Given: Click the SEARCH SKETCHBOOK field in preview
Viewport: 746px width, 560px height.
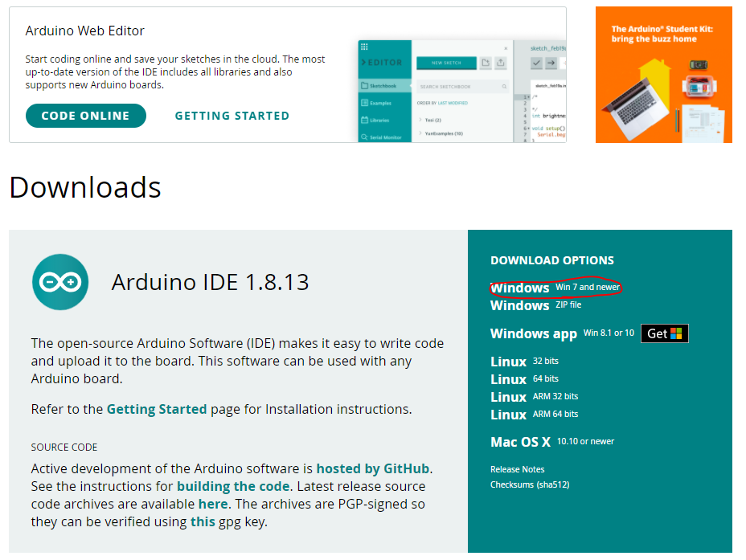Looking at the screenshot, I should (x=462, y=87).
